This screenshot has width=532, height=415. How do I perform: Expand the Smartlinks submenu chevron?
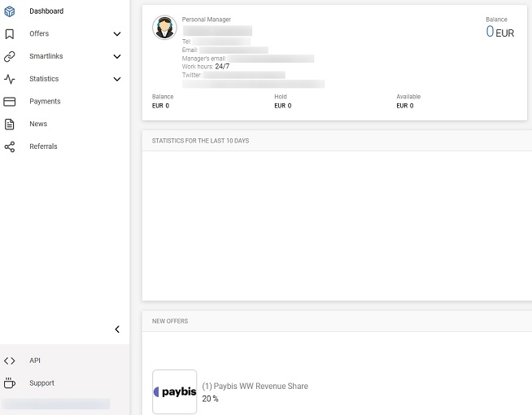[117, 57]
